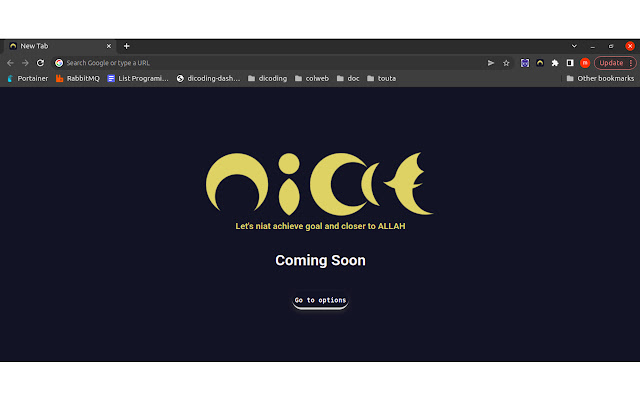Click the Go to options button
640x400 pixels.
click(x=320, y=301)
